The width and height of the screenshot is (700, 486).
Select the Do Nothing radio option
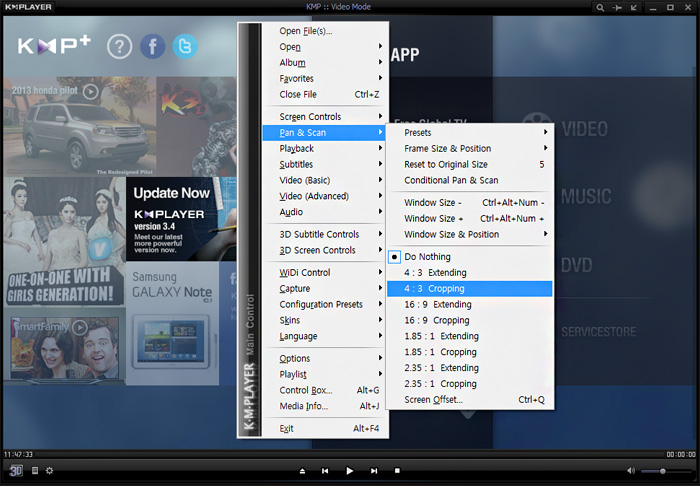pos(470,257)
